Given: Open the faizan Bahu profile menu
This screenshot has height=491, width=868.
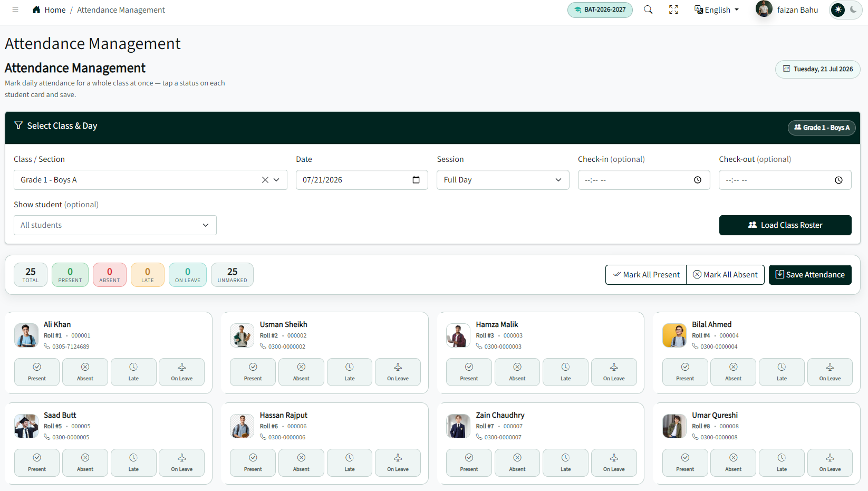Looking at the screenshot, I should tap(786, 9).
